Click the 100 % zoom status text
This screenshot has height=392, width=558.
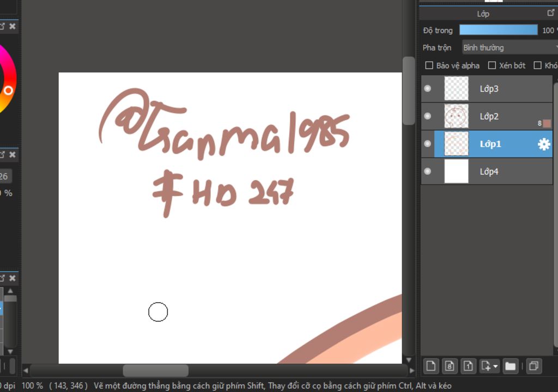[32, 385]
